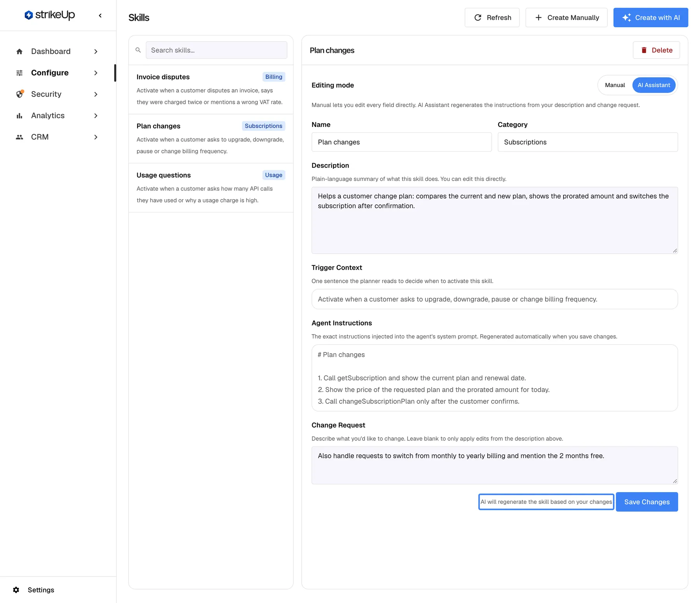The image size is (700, 603).
Task: Click into the Description textarea
Action: pyautogui.click(x=495, y=220)
